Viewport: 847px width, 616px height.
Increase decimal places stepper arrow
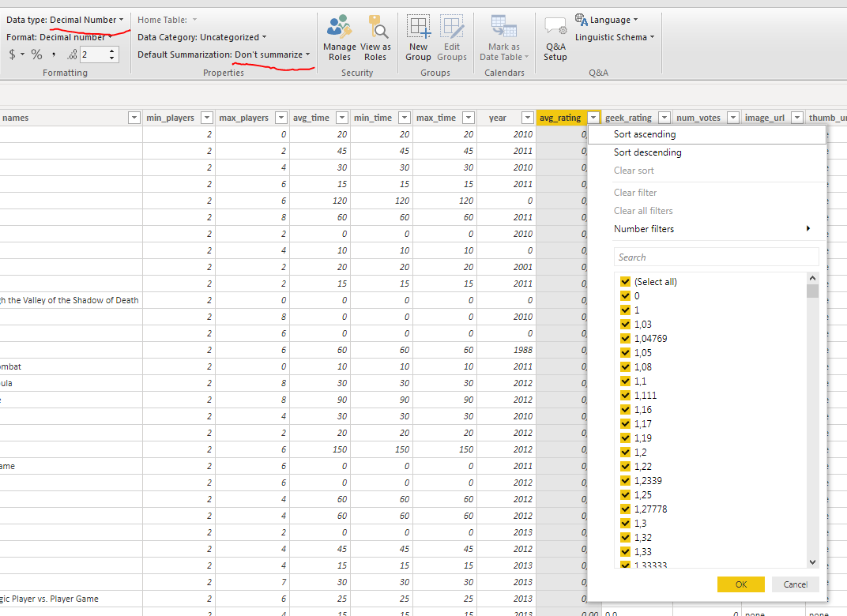tap(112, 51)
